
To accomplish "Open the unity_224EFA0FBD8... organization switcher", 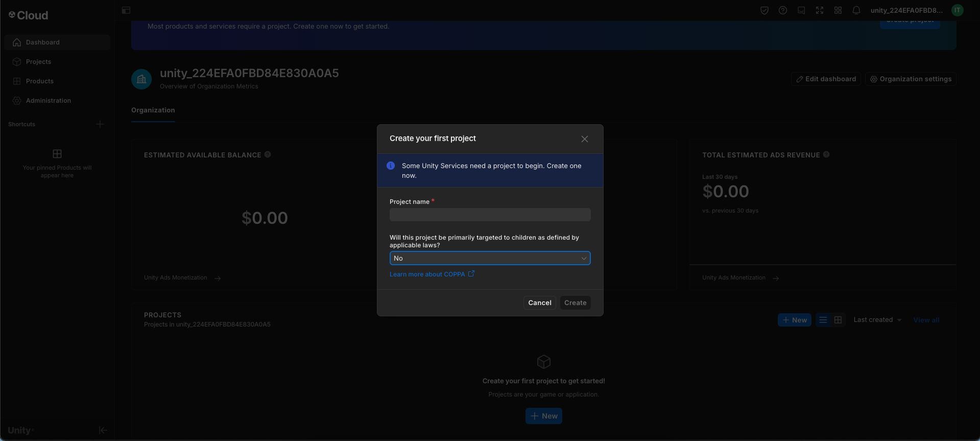I will coord(906,10).
